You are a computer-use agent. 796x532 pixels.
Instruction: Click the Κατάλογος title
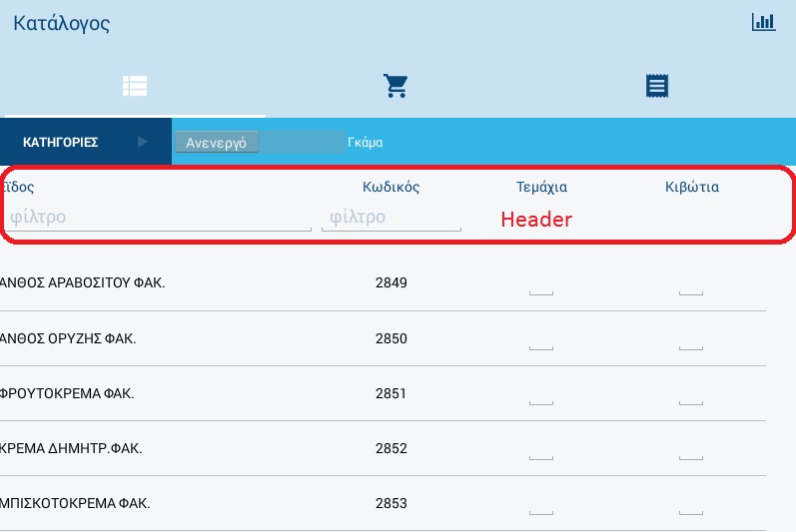(62, 23)
